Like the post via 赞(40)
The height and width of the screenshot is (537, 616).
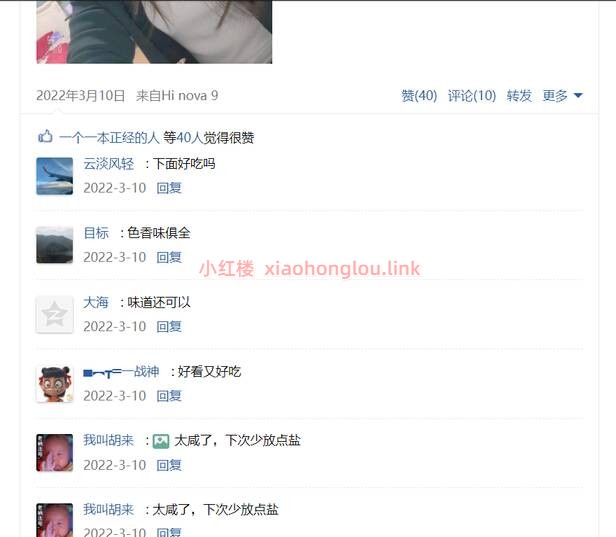419,95
